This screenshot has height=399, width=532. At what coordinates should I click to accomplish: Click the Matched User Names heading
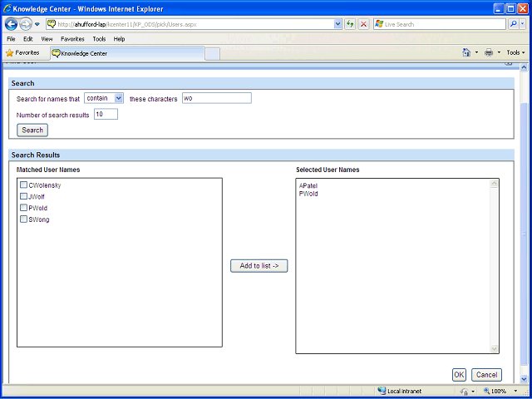click(48, 170)
